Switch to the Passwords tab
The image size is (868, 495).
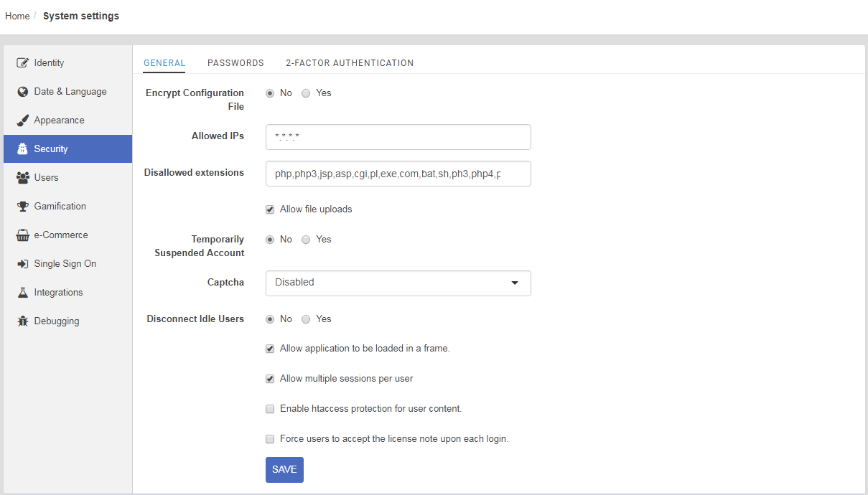pyautogui.click(x=235, y=63)
